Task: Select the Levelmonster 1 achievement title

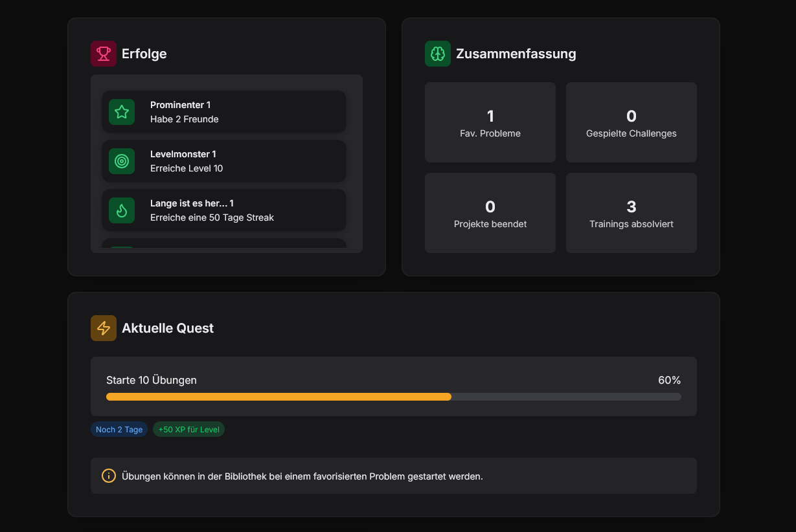Action: tap(183, 154)
